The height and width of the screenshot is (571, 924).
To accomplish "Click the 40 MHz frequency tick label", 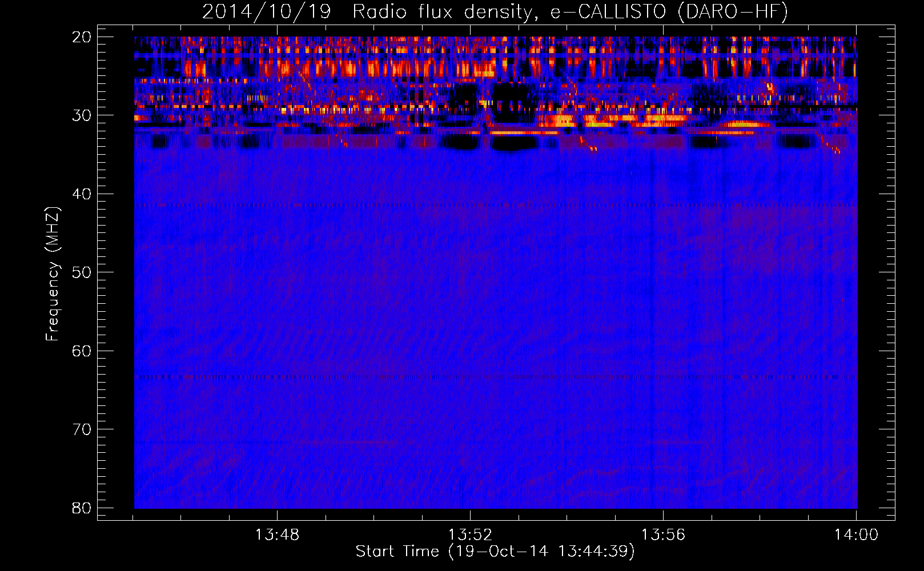I will (x=82, y=194).
